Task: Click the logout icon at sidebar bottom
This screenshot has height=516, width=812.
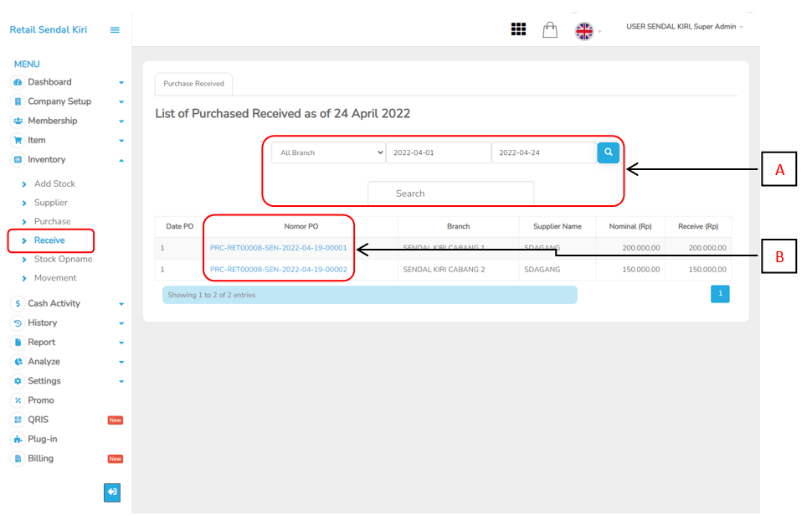Action: pyautogui.click(x=112, y=493)
